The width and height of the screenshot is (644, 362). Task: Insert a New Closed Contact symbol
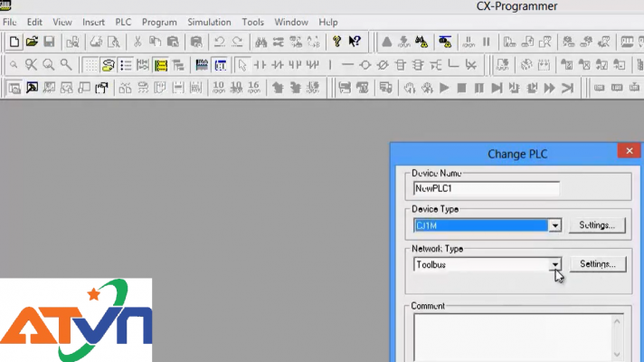[x=278, y=65]
